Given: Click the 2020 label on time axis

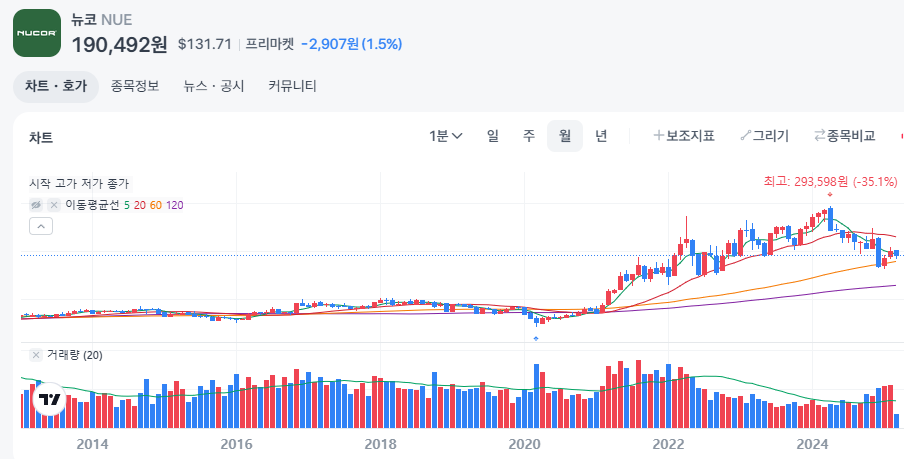Looking at the screenshot, I should 525,444.
